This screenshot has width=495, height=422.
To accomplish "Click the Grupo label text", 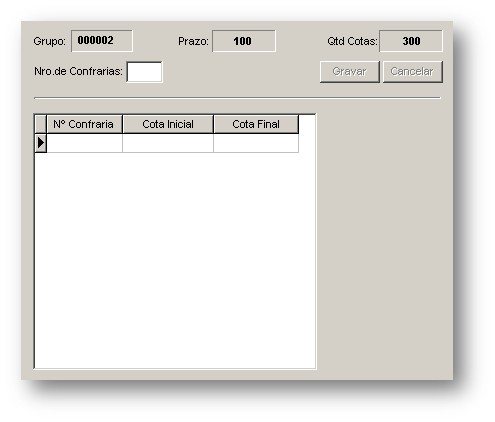I will point(50,41).
